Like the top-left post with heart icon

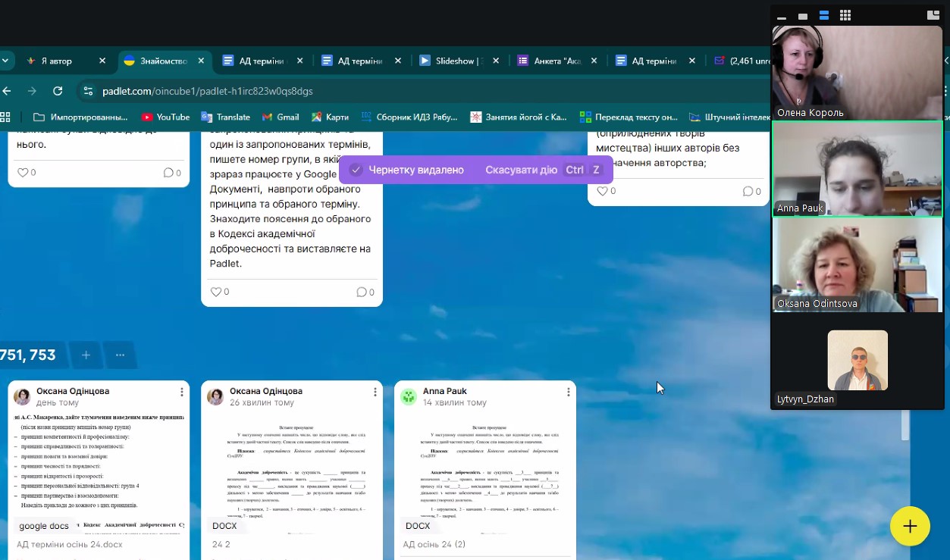point(22,173)
